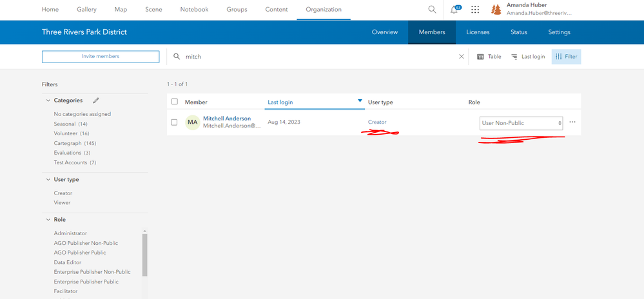Filter by Cartegraph category
644x299 pixels.
(75, 143)
